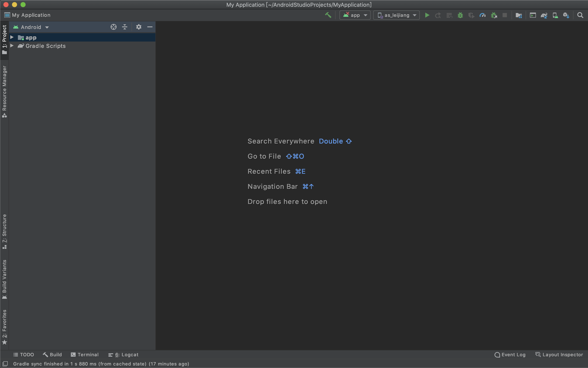Open the Layout Inspector button

(x=559, y=355)
